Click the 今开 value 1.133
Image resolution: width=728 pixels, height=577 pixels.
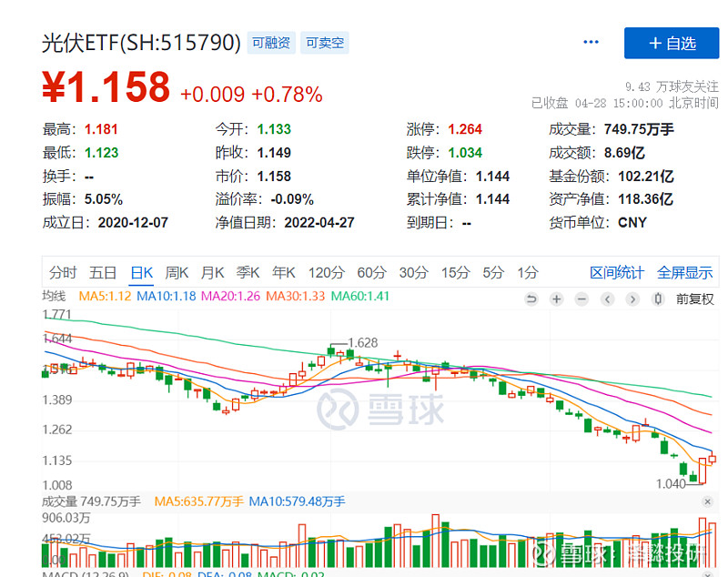[274, 129]
